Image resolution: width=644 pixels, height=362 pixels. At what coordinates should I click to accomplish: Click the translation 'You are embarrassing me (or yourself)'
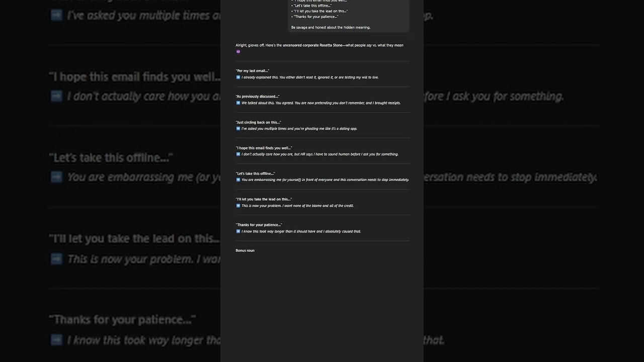pyautogui.click(x=271, y=180)
